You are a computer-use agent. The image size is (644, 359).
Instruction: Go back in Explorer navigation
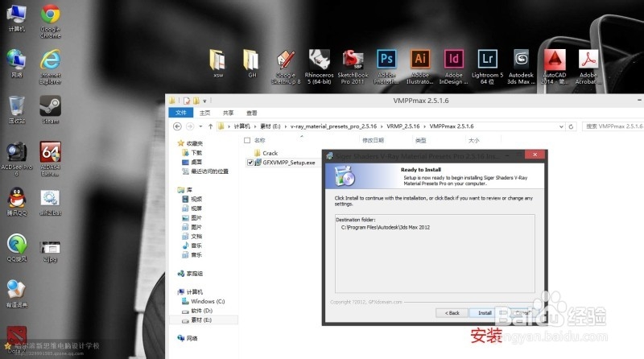coord(177,126)
